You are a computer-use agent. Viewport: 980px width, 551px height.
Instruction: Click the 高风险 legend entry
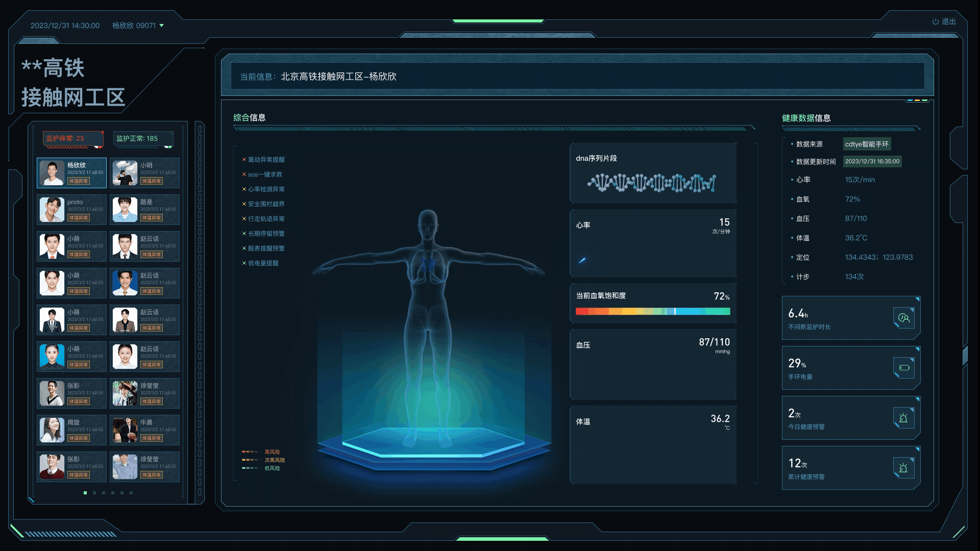click(272, 452)
